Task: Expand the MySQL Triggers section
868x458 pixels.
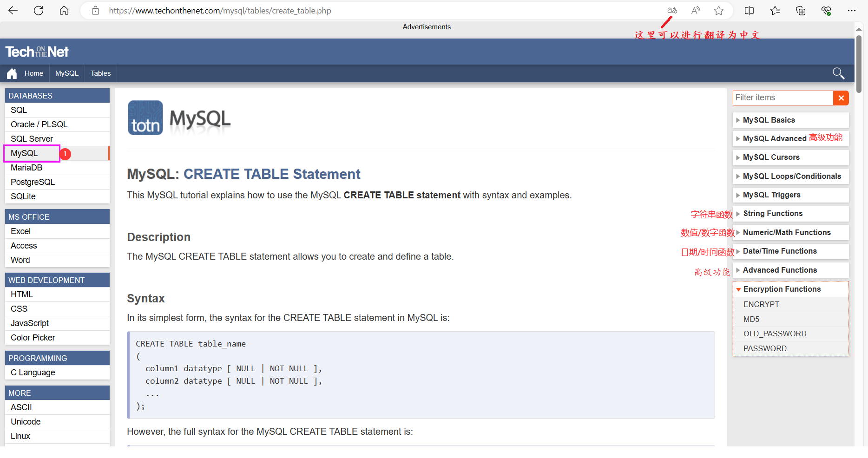Action: (791, 195)
